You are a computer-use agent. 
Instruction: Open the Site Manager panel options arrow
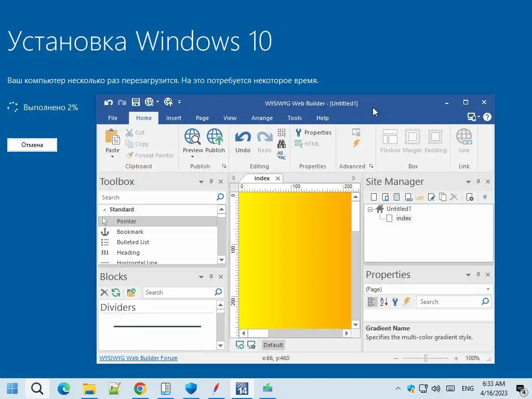click(468, 182)
